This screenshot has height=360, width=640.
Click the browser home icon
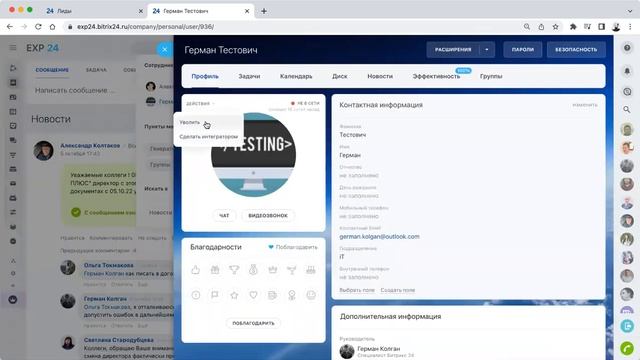52,27
